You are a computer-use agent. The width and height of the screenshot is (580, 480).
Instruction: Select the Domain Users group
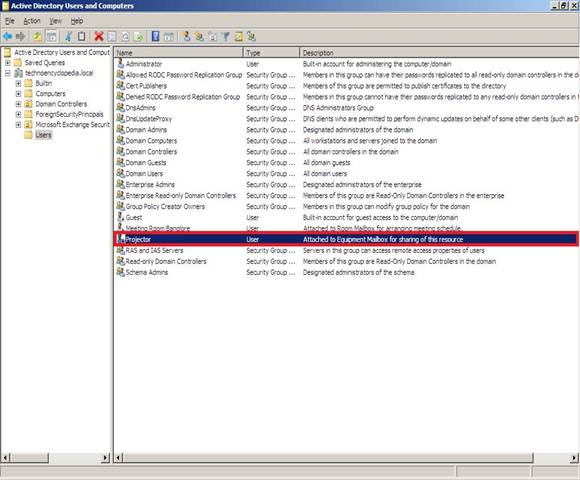346,174
